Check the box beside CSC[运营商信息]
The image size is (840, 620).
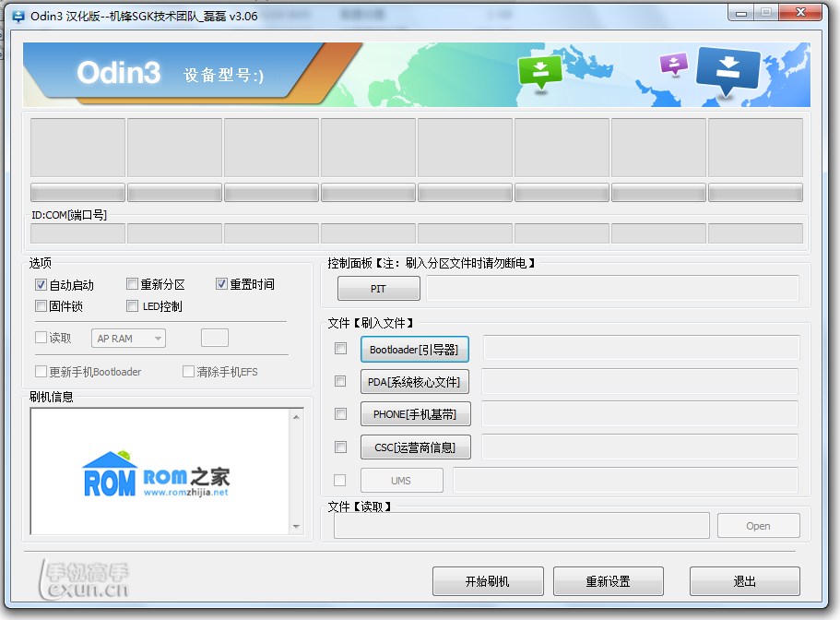click(340, 447)
